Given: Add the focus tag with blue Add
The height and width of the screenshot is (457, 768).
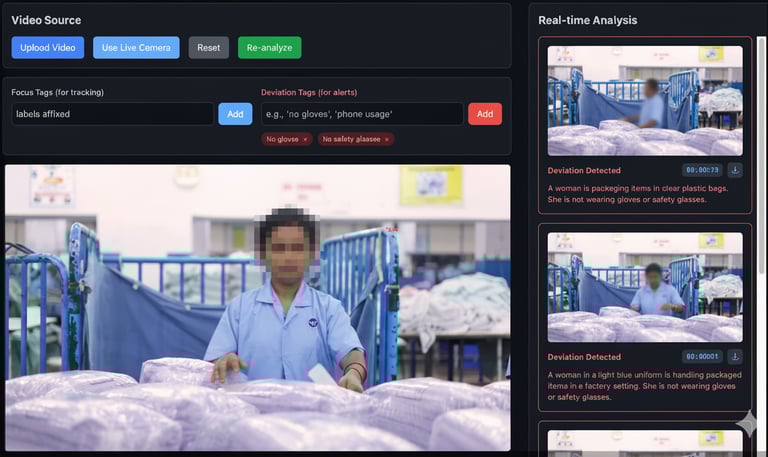Looking at the screenshot, I should (235, 114).
